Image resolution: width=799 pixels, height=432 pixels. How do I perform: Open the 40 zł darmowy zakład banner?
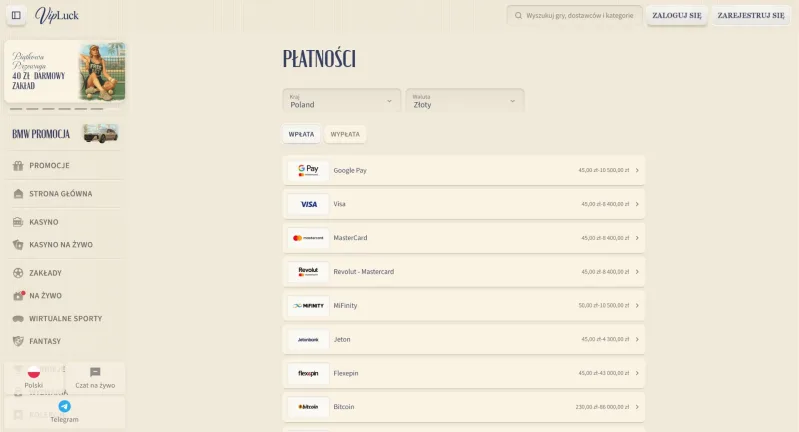65,71
